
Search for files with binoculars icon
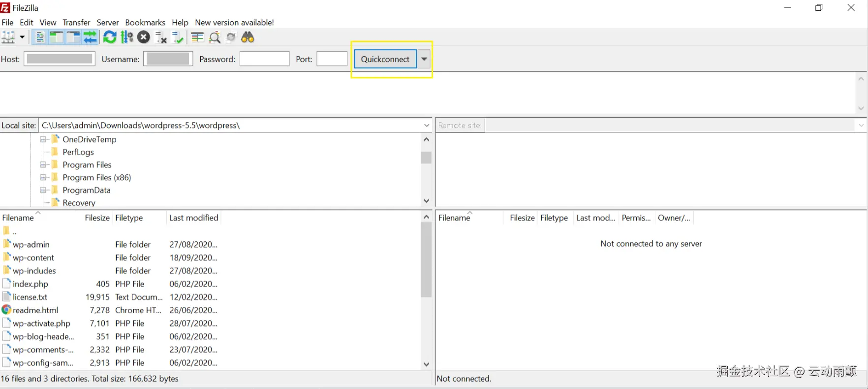pos(248,37)
